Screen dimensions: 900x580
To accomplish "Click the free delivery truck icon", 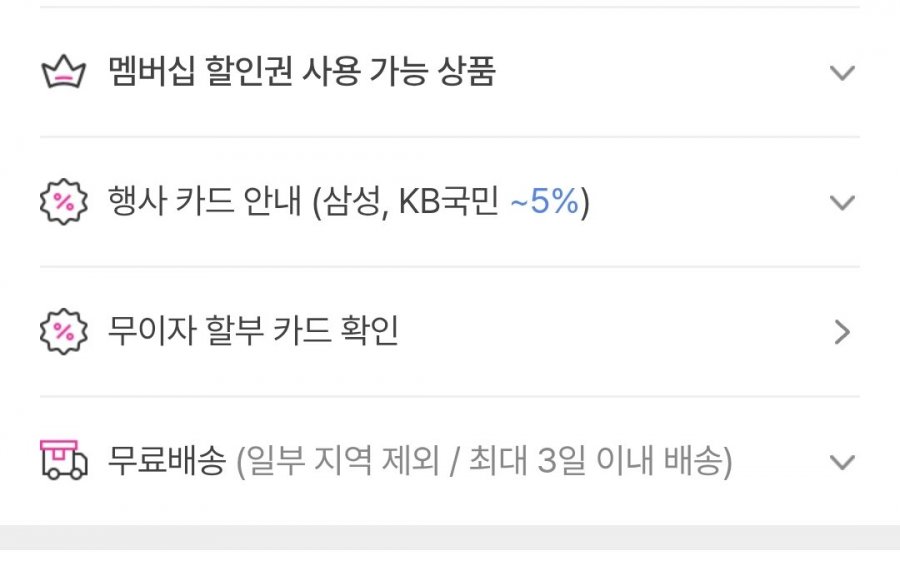I will tap(64, 460).
